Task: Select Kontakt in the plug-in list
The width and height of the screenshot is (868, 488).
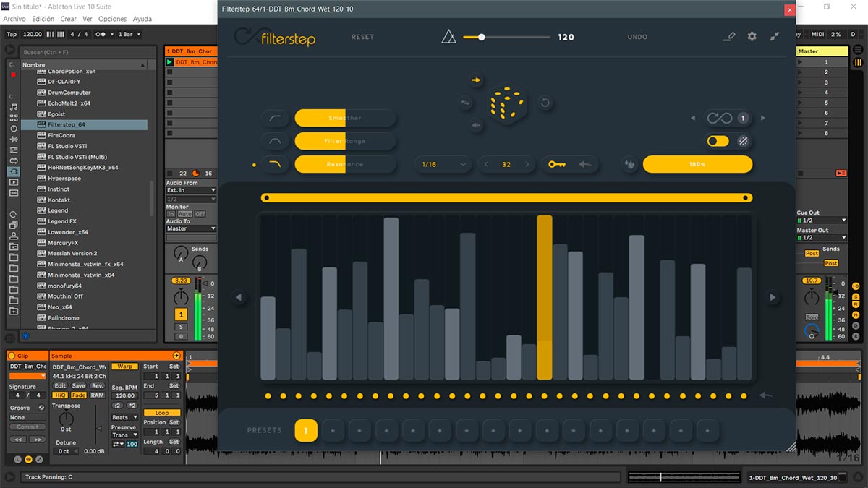Action: pos(59,200)
